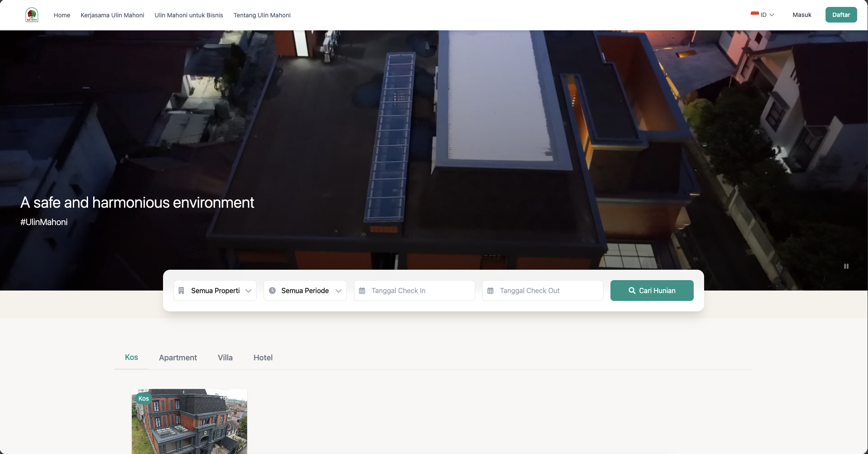Go to Kerjasama Ulin Mahoni page
Image resolution: width=868 pixels, height=454 pixels.
pos(112,15)
